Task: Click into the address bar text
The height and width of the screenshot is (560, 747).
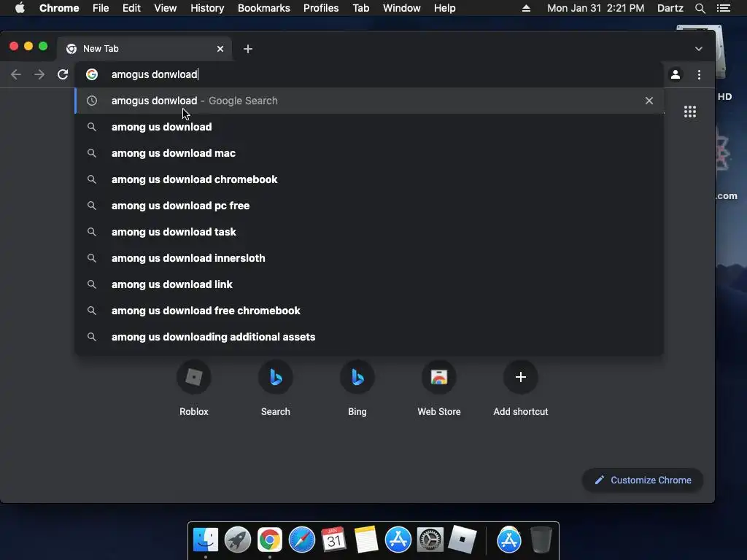Action: pos(155,74)
